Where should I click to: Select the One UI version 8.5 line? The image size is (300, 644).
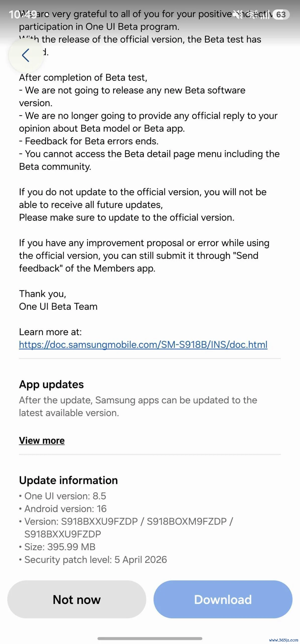coord(63,496)
